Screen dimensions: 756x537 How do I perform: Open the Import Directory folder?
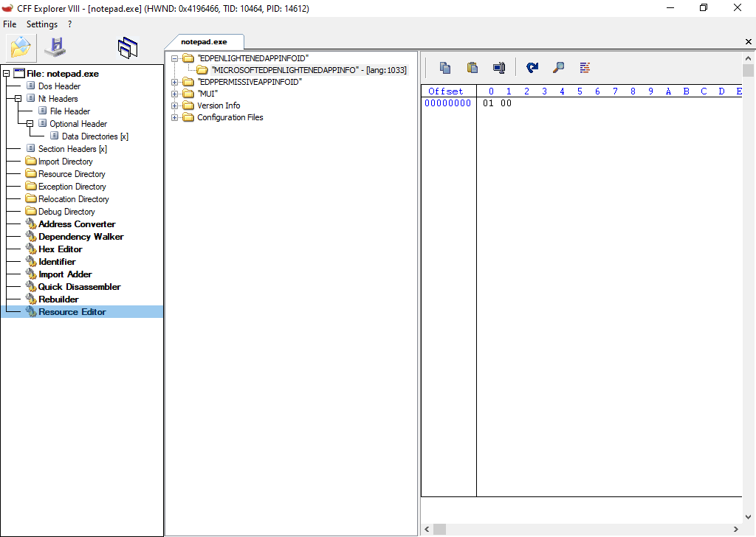(66, 162)
